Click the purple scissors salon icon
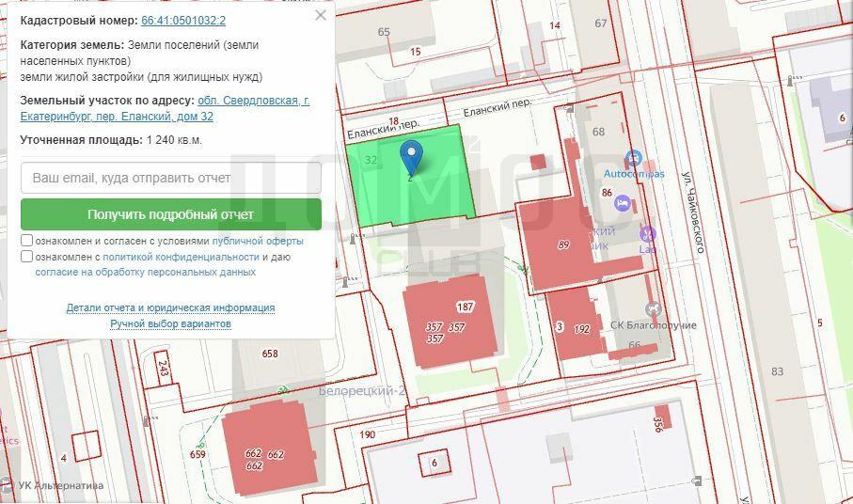Viewport: 853px width, 504px height. pyautogui.click(x=646, y=234)
